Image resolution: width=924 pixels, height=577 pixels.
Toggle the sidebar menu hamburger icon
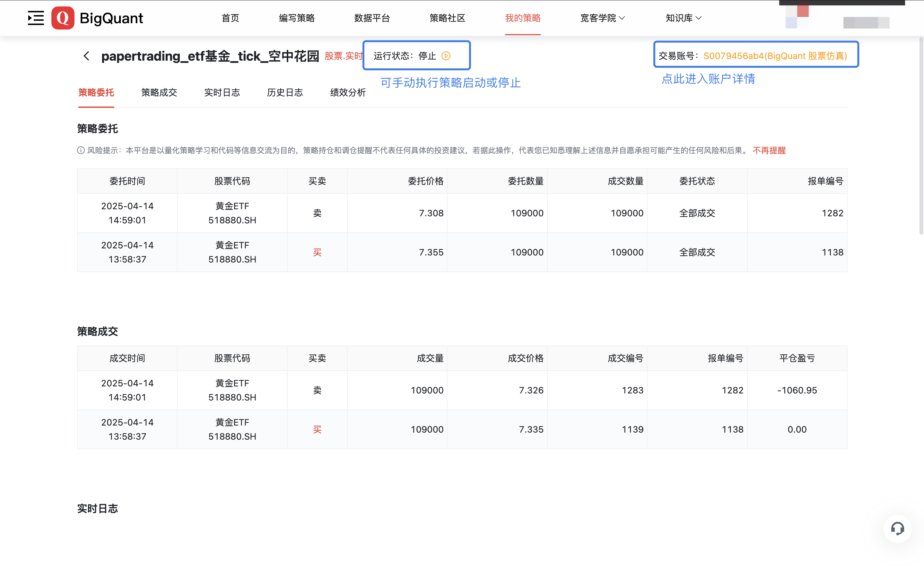click(36, 18)
